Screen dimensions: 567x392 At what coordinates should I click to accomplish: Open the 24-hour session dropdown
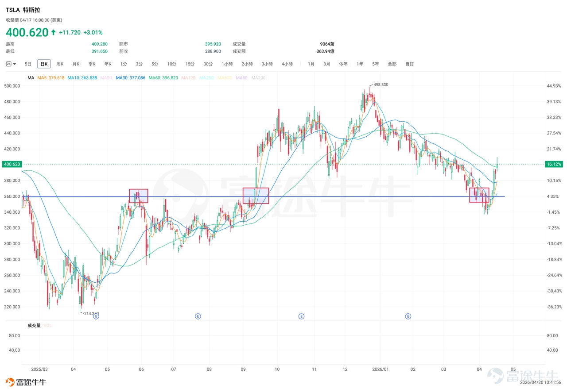(x=11, y=64)
